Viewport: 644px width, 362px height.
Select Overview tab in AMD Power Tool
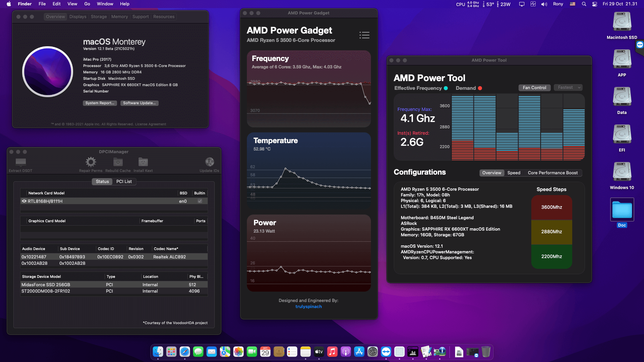[492, 173]
